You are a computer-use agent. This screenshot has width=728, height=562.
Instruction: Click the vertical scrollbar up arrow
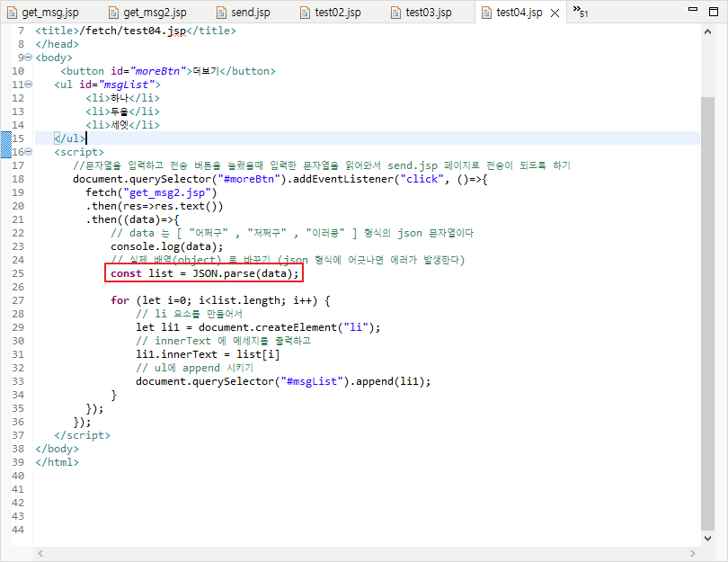(707, 31)
